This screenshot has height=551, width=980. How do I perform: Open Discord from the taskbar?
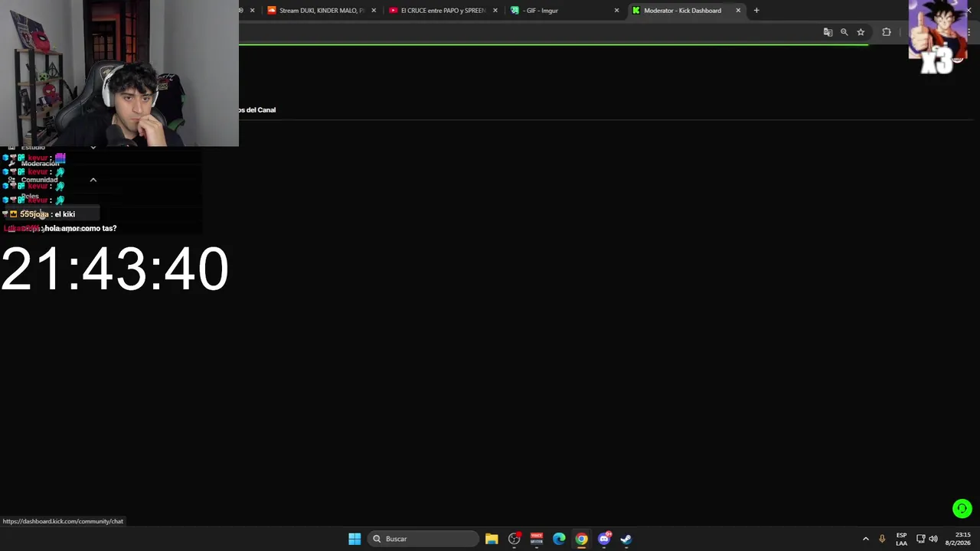pos(604,539)
